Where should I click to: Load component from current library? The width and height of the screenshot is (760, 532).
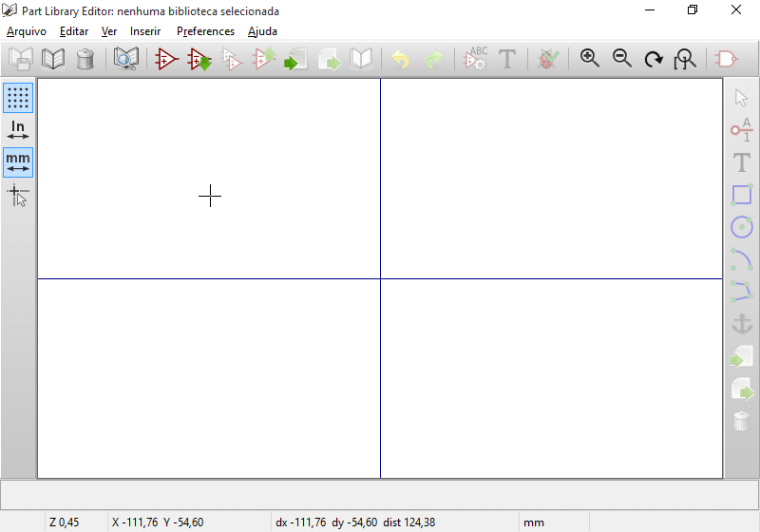pyautogui.click(x=199, y=59)
